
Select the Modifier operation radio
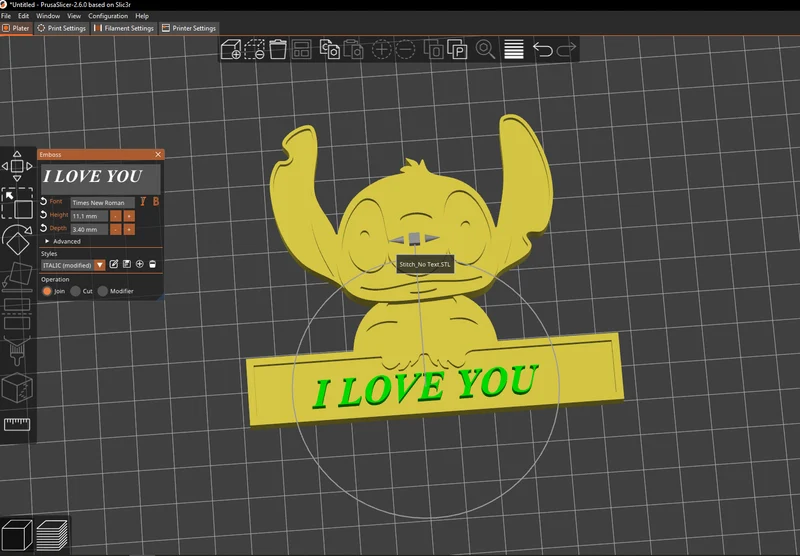pos(103,291)
